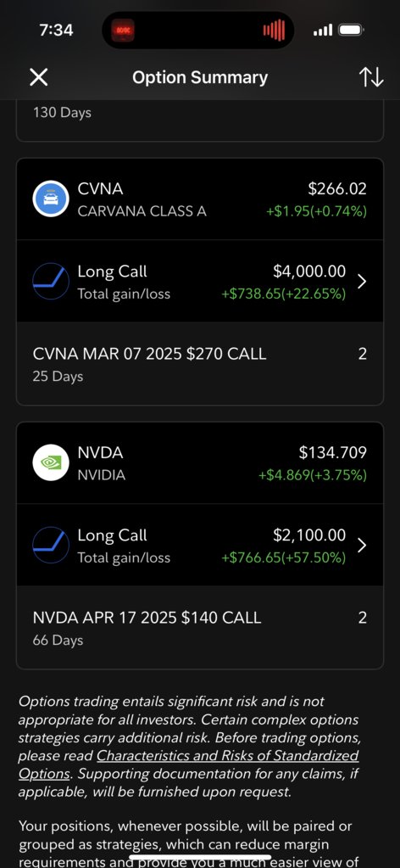Select the NVDA APR 17 2025 $140 CALL row
The image size is (400, 868).
tap(200, 627)
